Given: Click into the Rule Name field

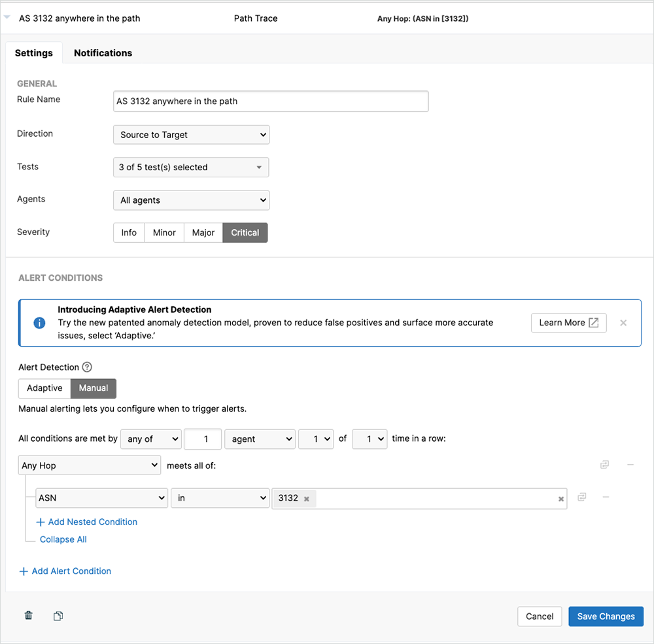Looking at the screenshot, I should [271, 101].
